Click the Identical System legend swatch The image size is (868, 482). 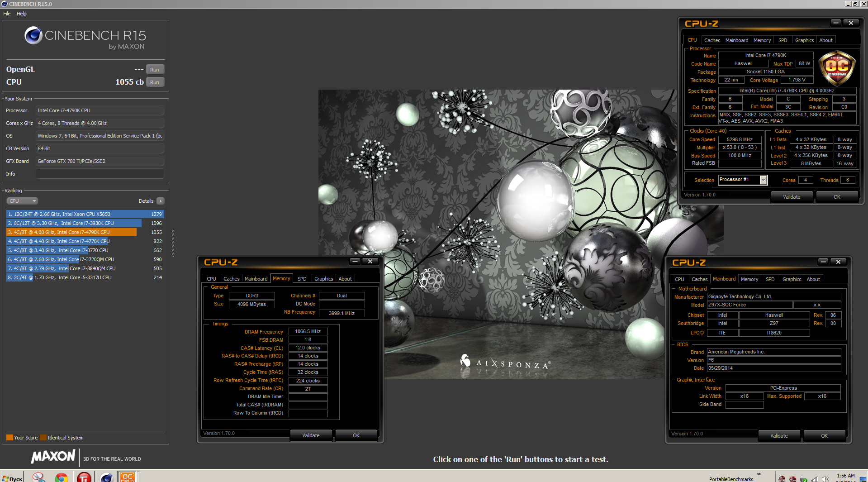(43, 438)
